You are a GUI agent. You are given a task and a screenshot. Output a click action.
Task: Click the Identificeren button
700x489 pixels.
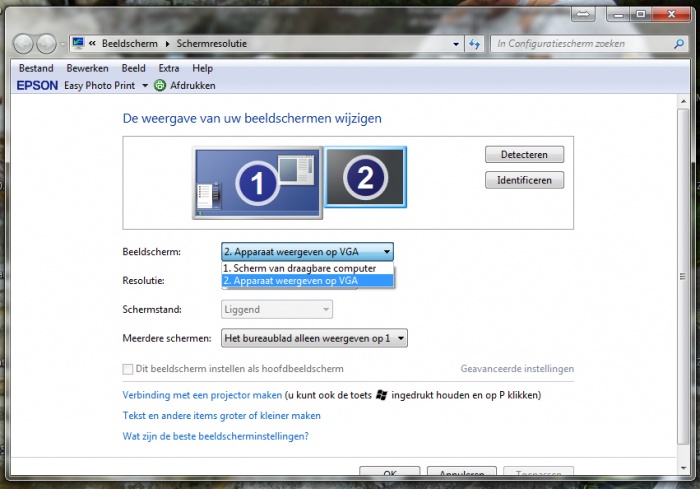(524, 180)
